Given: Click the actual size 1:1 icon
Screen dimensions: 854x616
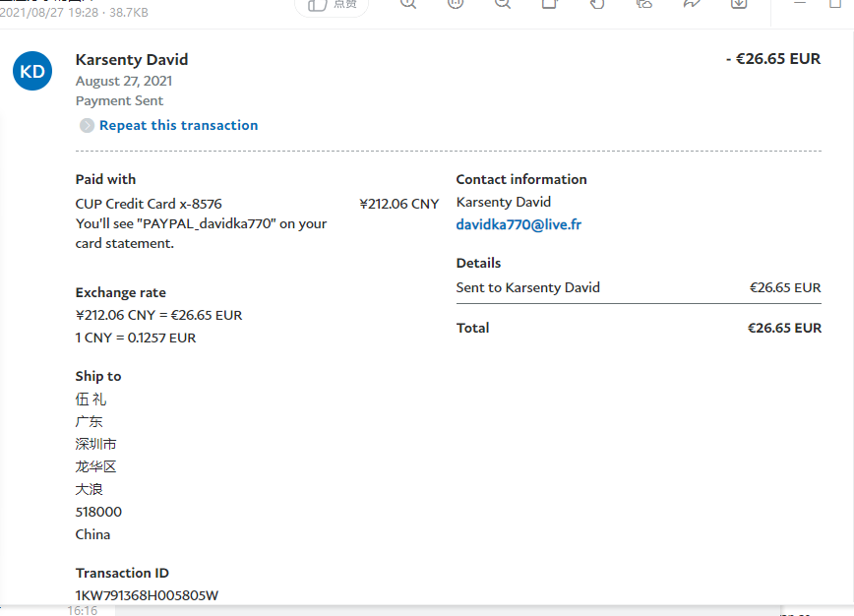Looking at the screenshot, I should click(456, 4).
